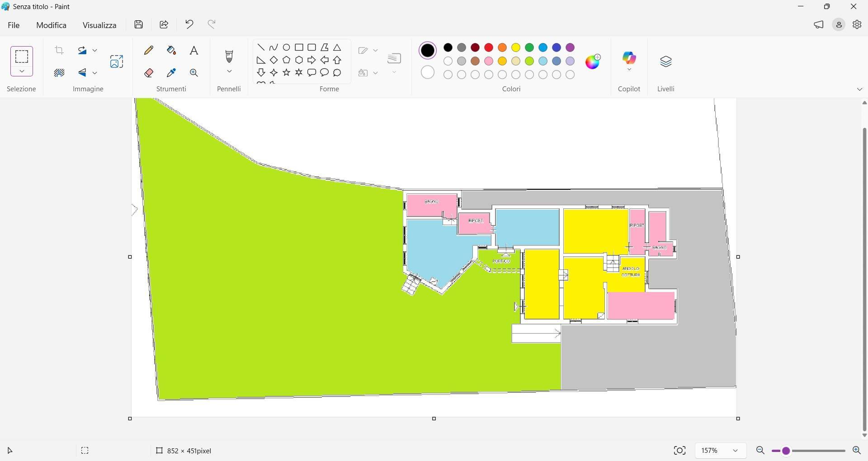Select the rectangular Selection tool

coord(22,56)
